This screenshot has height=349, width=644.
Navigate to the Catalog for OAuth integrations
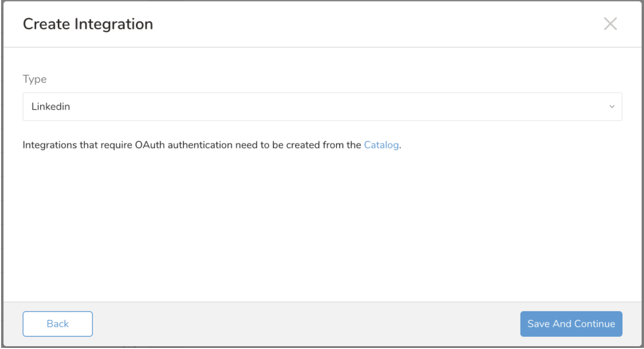tap(381, 146)
